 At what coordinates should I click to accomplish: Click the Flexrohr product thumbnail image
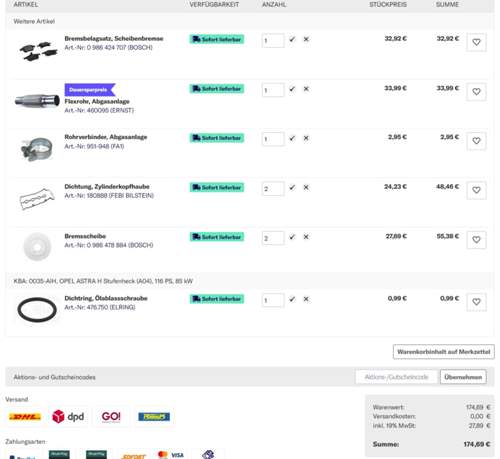pos(37,100)
